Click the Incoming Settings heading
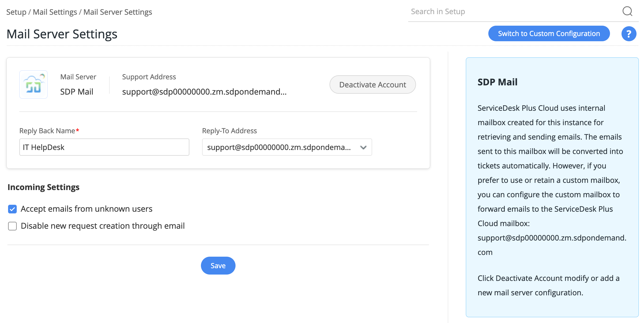The width and height of the screenshot is (644, 323). (44, 187)
